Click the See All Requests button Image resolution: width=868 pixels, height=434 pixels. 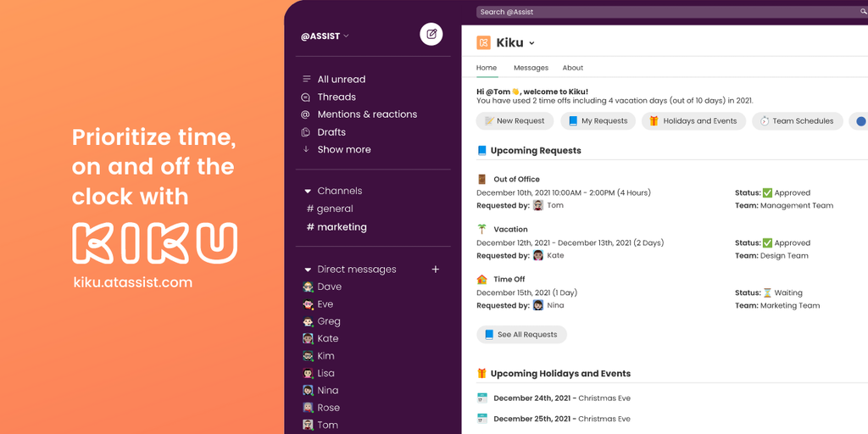521,334
